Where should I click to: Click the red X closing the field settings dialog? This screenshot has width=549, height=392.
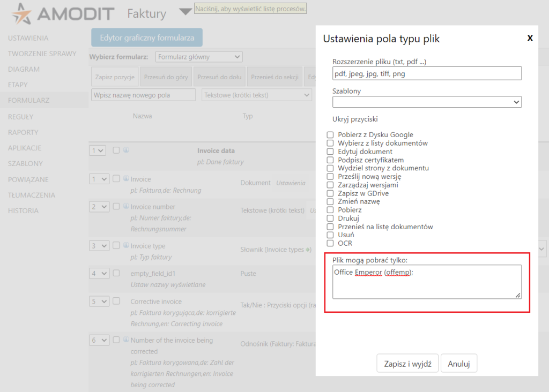pos(530,38)
